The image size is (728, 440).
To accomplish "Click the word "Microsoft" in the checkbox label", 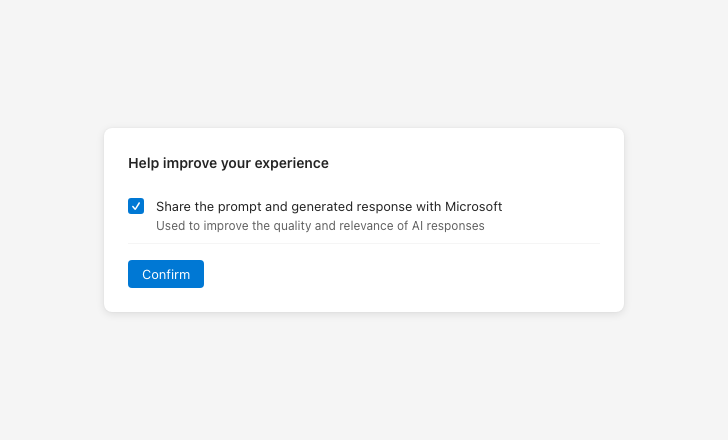I will point(470,206).
